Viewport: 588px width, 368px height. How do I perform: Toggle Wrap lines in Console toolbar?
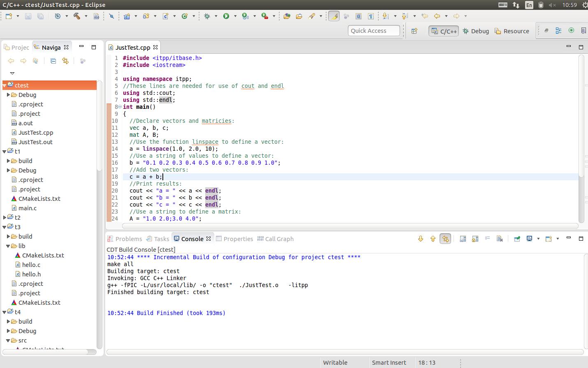pos(487,239)
